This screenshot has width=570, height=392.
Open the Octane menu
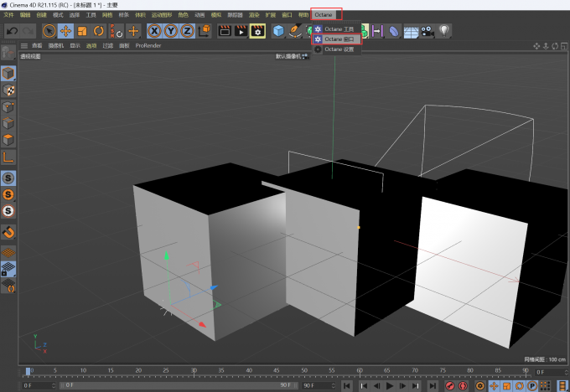pos(324,15)
